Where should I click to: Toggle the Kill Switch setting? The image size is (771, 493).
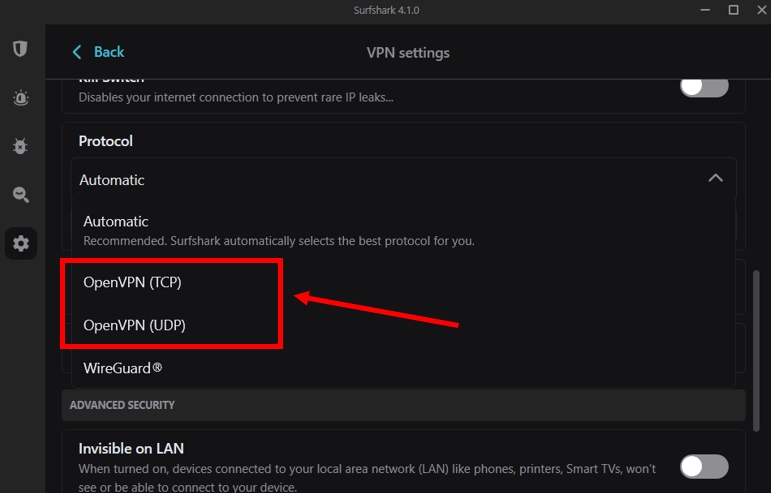pos(704,86)
